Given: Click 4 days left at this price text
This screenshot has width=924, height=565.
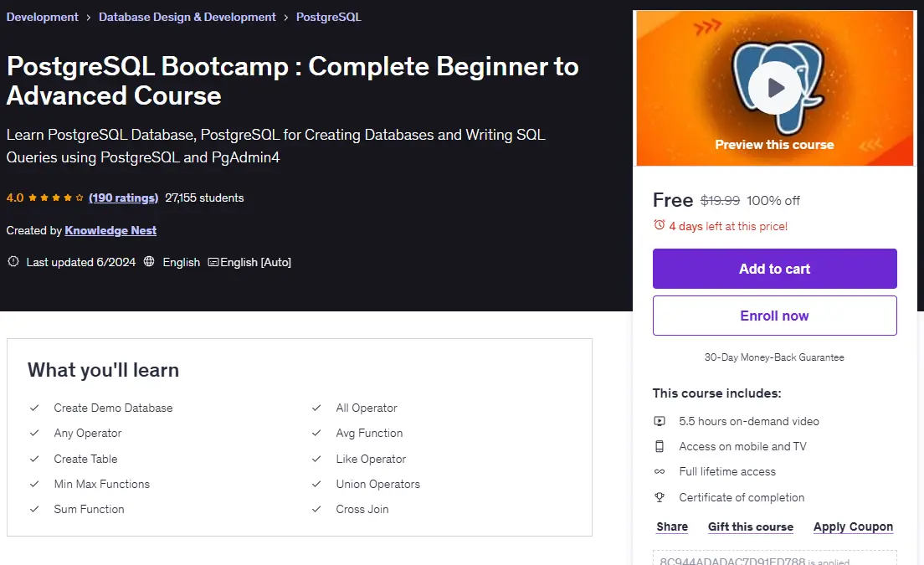Looking at the screenshot, I should point(728,226).
